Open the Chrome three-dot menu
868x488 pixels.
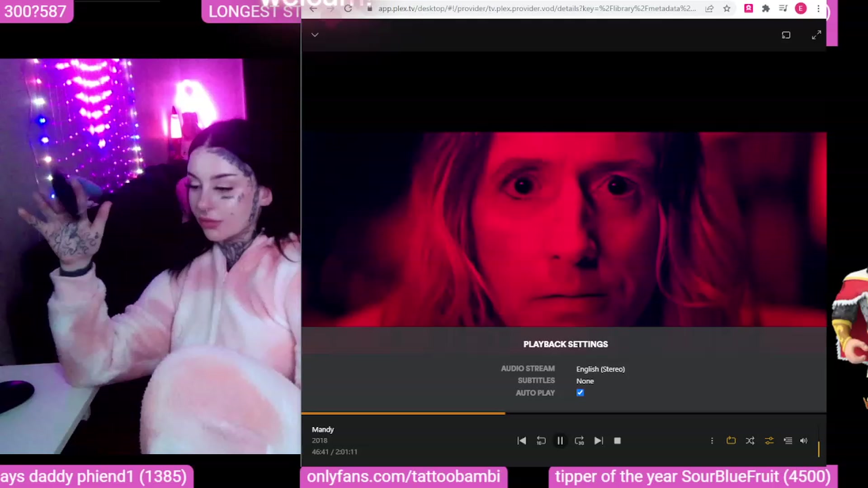click(818, 8)
